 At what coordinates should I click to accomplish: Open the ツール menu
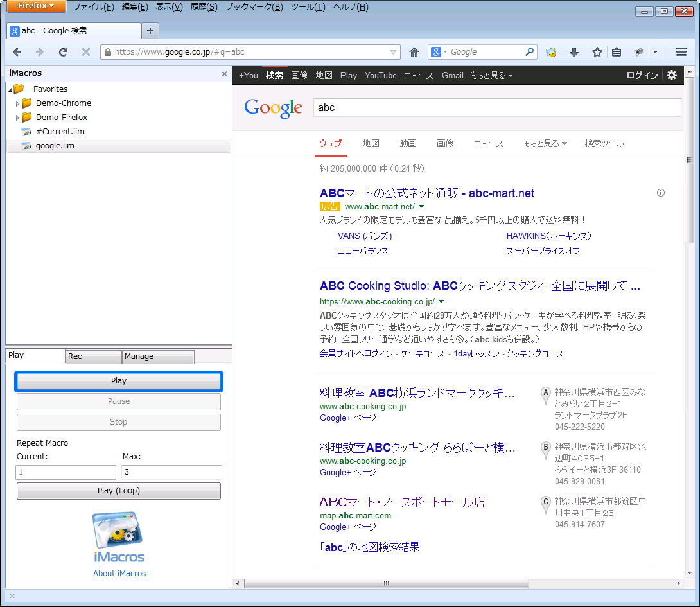[x=308, y=7]
